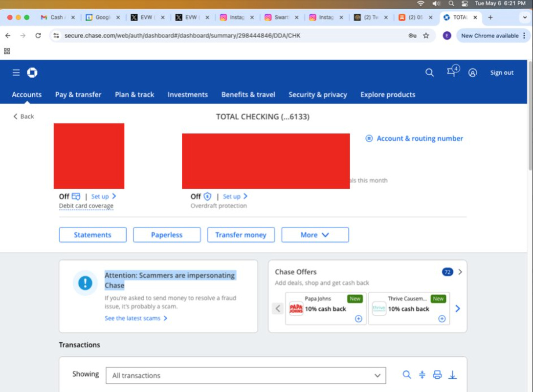Open Account & routing number link
533x392 pixels.
click(x=420, y=139)
